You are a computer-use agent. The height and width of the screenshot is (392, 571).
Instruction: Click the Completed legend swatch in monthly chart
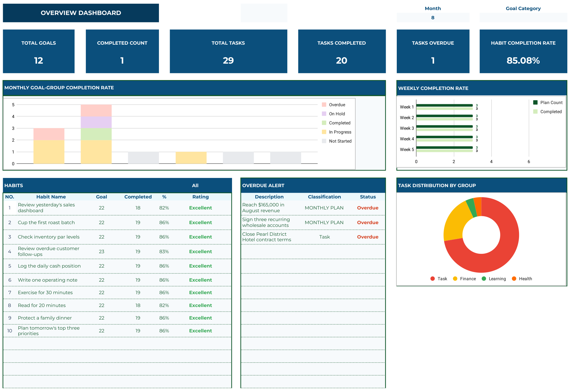point(324,123)
